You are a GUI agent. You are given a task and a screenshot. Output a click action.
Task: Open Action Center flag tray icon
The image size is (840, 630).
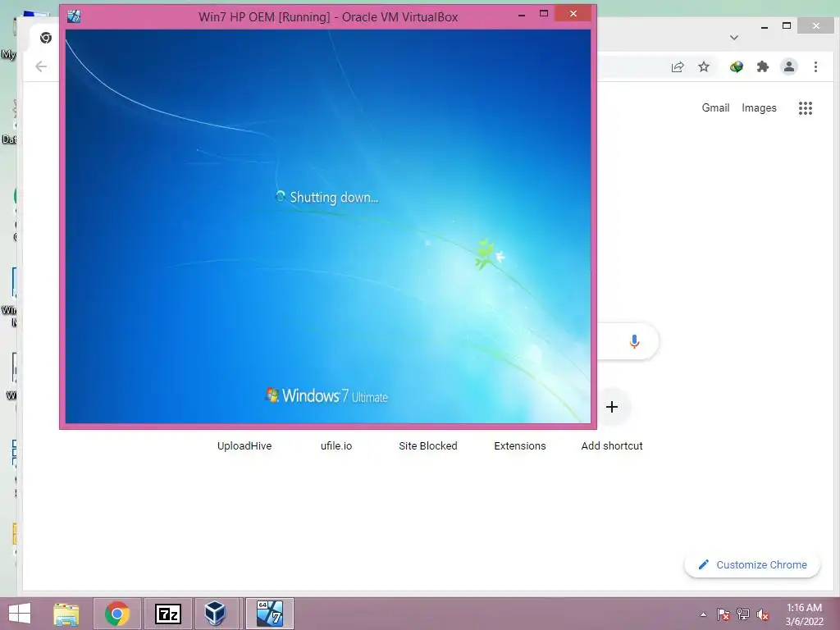pyautogui.click(x=723, y=615)
